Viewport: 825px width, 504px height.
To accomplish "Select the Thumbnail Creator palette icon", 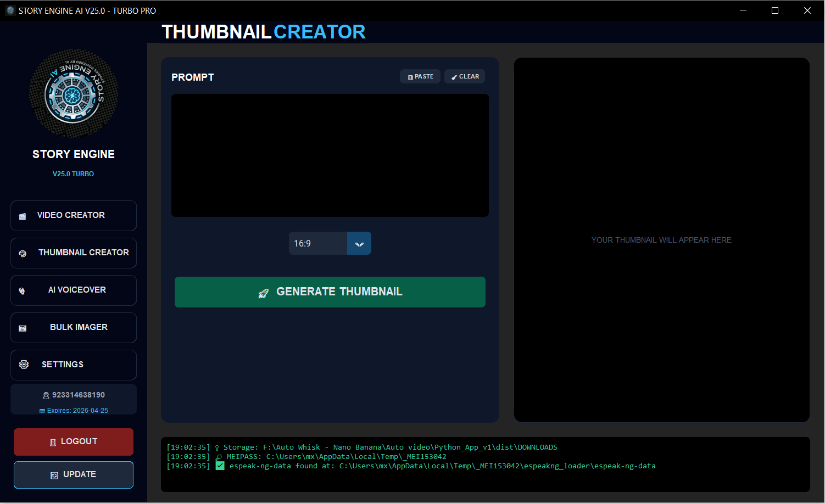I will click(23, 253).
